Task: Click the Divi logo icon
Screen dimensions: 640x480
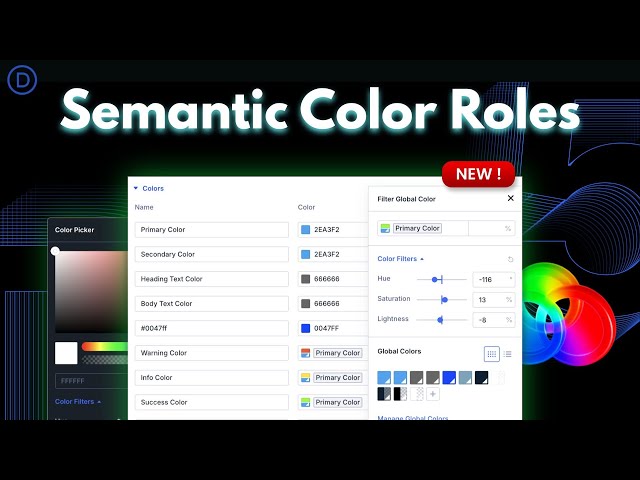Action: (22, 80)
